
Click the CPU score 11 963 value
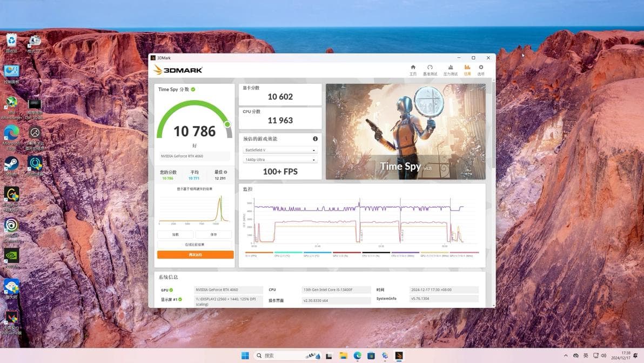[280, 121]
